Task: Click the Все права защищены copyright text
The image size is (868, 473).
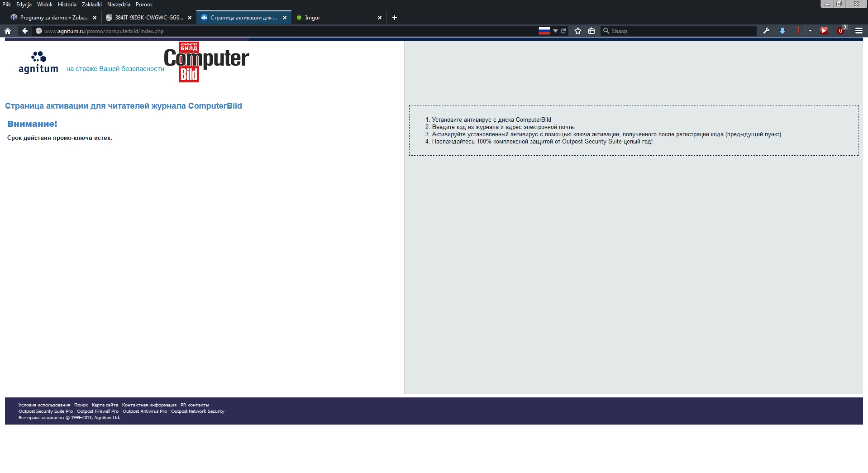Action: pos(69,418)
